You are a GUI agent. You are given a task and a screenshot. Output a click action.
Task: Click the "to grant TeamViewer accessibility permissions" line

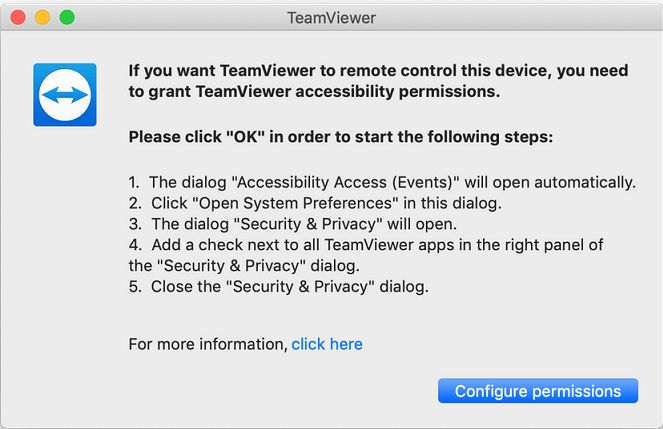point(314,92)
